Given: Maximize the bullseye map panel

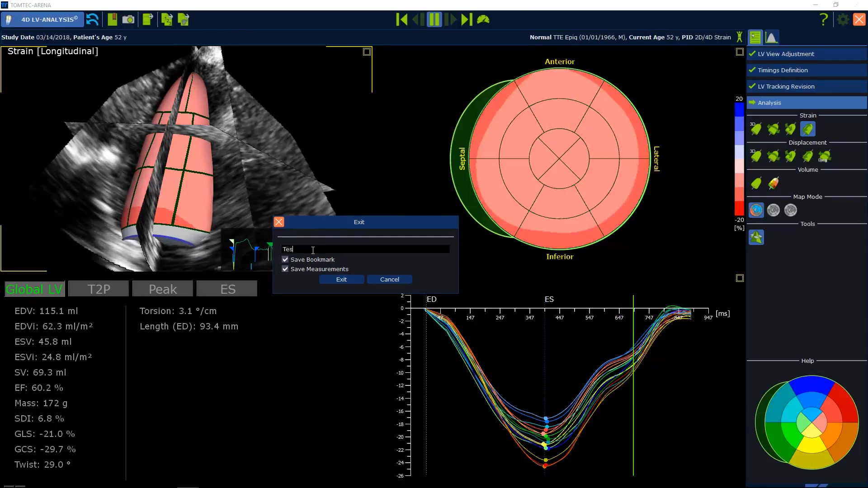Looking at the screenshot, I should (x=740, y=52).
